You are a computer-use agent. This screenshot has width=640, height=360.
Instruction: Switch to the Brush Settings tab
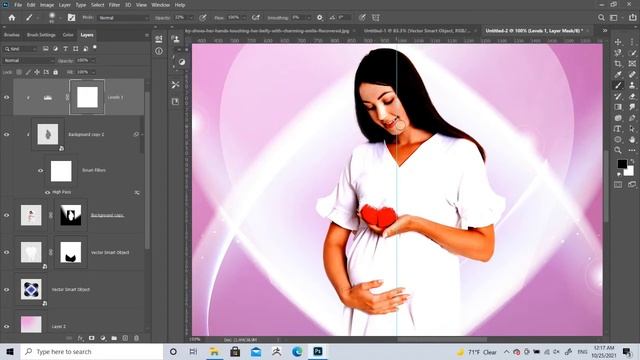(41, 35)
